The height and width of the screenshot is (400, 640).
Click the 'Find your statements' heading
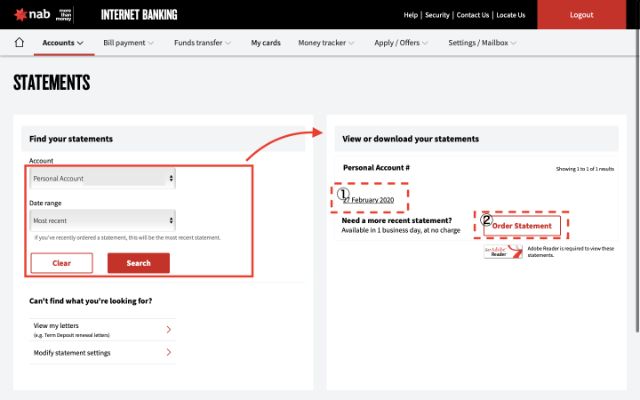tap(71, 139)
